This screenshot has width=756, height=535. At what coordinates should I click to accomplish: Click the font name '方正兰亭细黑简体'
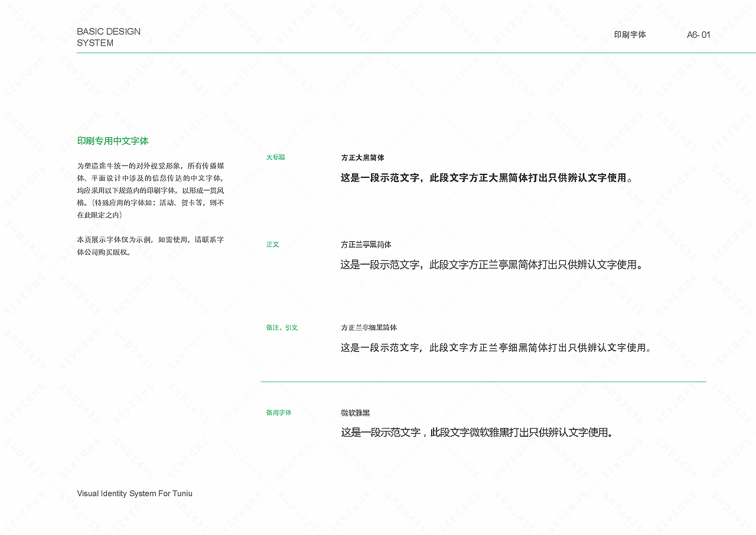point(369,328)
